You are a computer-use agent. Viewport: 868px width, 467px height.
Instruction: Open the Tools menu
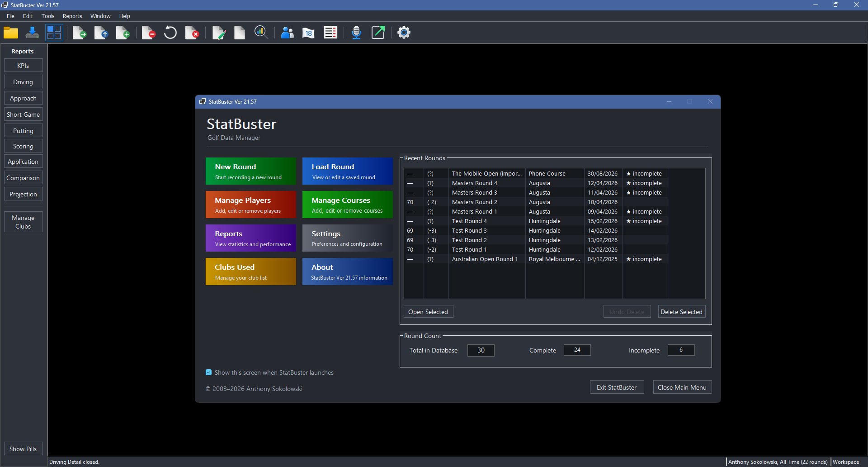pyautogui.click(x=48, y=16)
